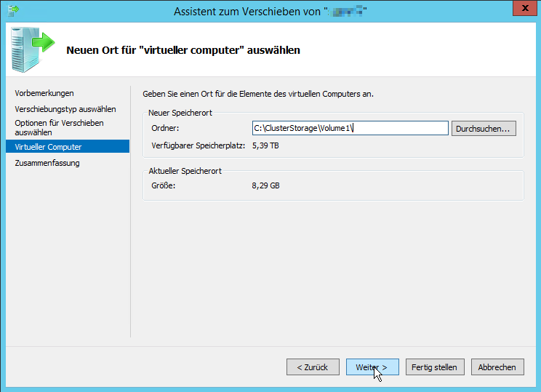The image size is (541, 392).
Task: Open the Optionen für Verschieben auswählen step
Action: pyautogui.click(x=59, y=128)
